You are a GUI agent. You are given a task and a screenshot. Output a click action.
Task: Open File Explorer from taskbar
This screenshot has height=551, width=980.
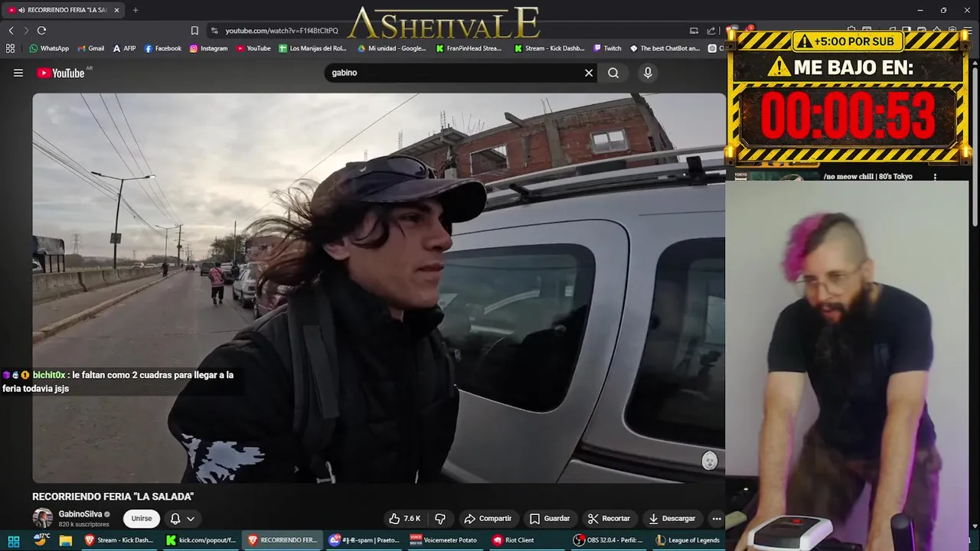pyautogui.click(x=66, y=540)
